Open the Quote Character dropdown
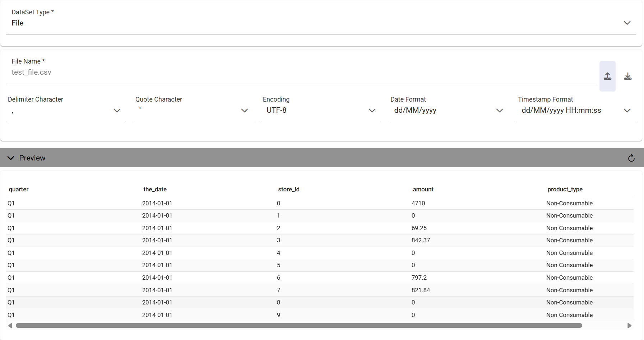644x340 pixels. (x=194, y=110)
